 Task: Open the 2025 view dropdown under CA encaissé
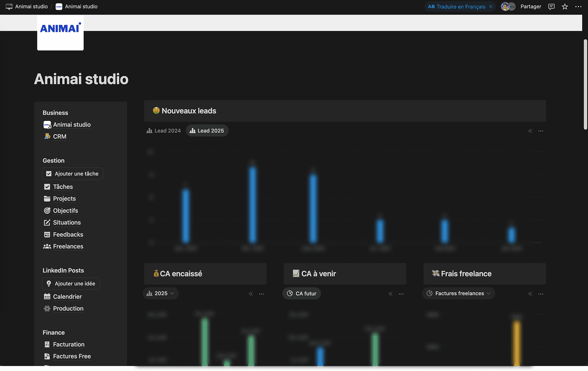coord(161,293)
